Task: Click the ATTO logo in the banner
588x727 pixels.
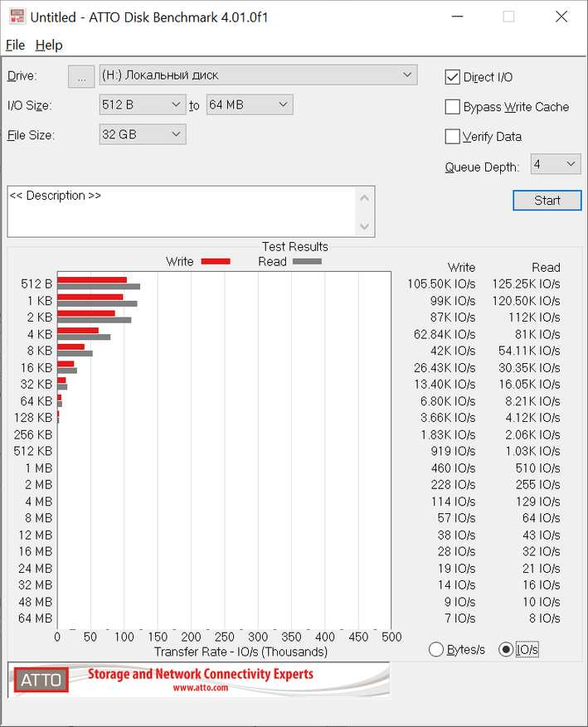Action: pyautogui.click(x=41, y=680)
